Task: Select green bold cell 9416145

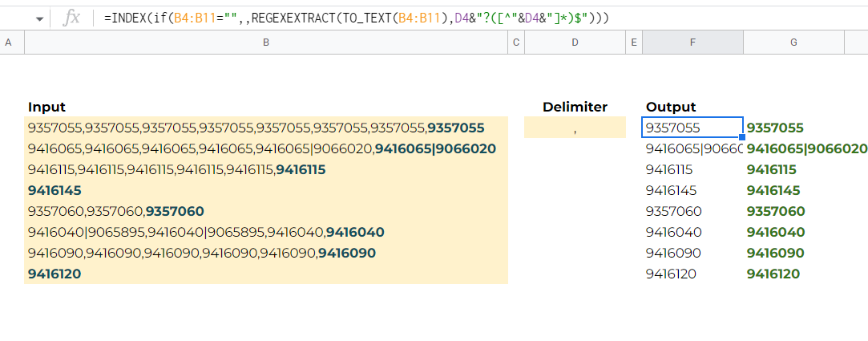Action: [793, 190]
